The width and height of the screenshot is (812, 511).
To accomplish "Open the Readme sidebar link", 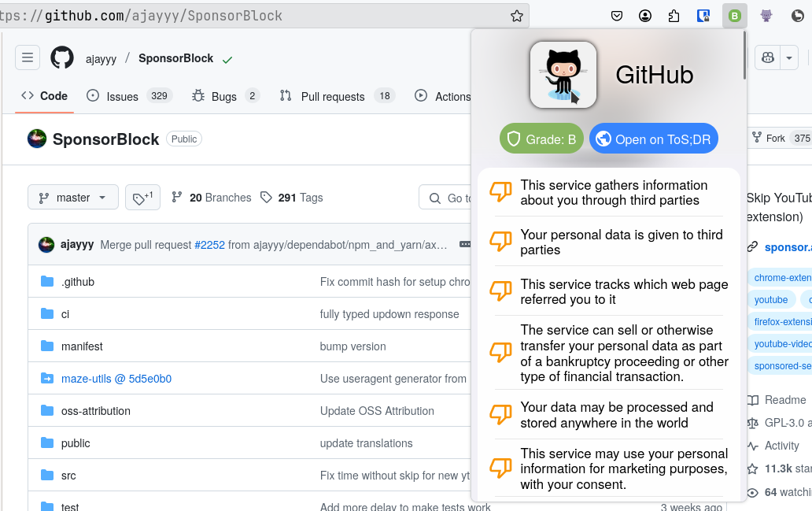I will click(777, 400).
